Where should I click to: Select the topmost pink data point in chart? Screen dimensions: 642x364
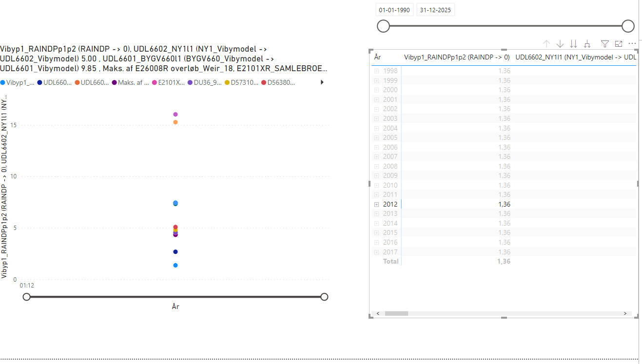coord(175,115)
